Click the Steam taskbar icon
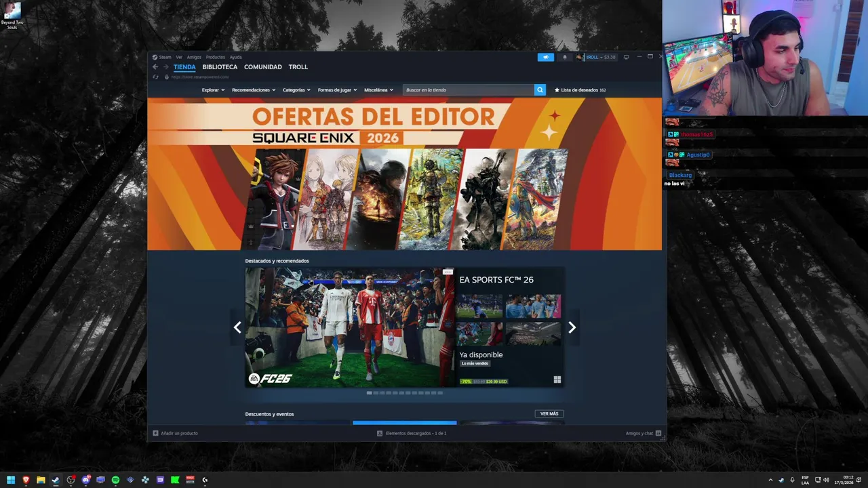 [56, 480]
